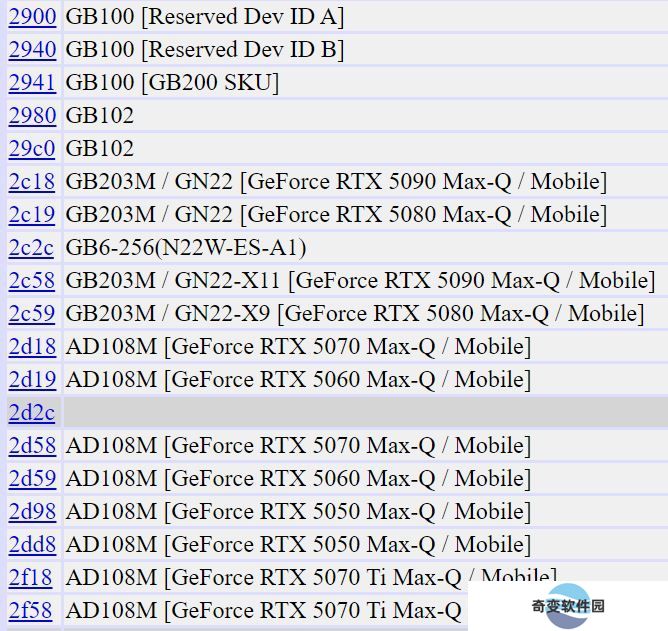Click the RTX 5070 Ti name, row 2f18
The image size is (668, 631).
[x=311, y=578]
